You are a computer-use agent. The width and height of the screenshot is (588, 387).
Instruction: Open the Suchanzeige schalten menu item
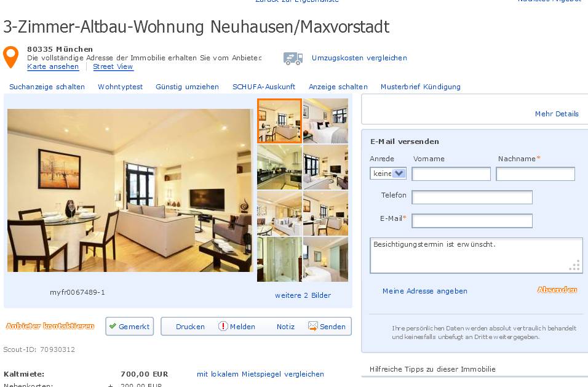[47, 87]
